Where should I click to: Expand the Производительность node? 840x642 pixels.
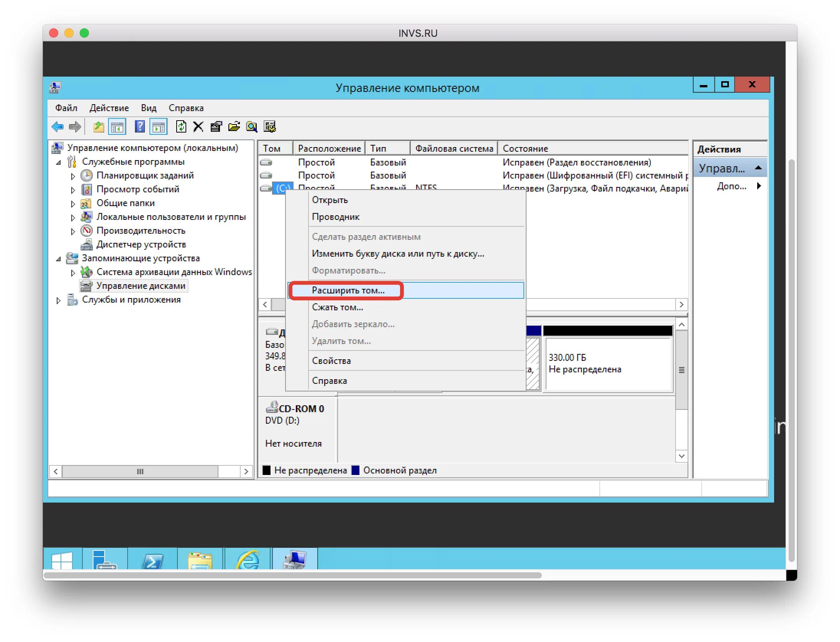[73, 232]
